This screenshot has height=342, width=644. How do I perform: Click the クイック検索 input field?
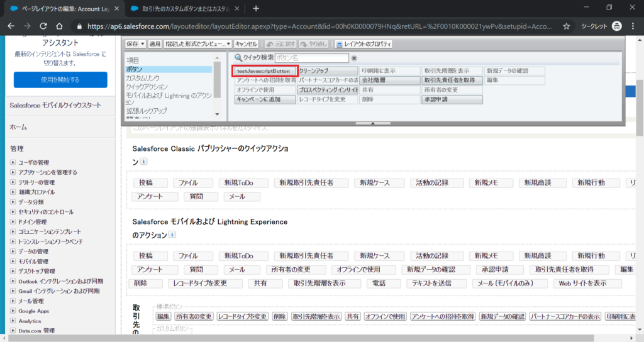(311, 58)
